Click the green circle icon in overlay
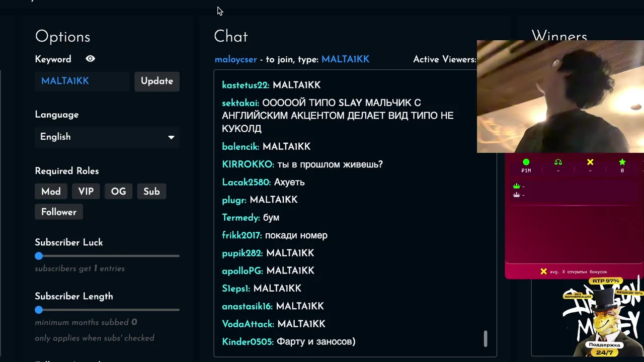The width and height of the screenshot is (644, 362). 526,162
